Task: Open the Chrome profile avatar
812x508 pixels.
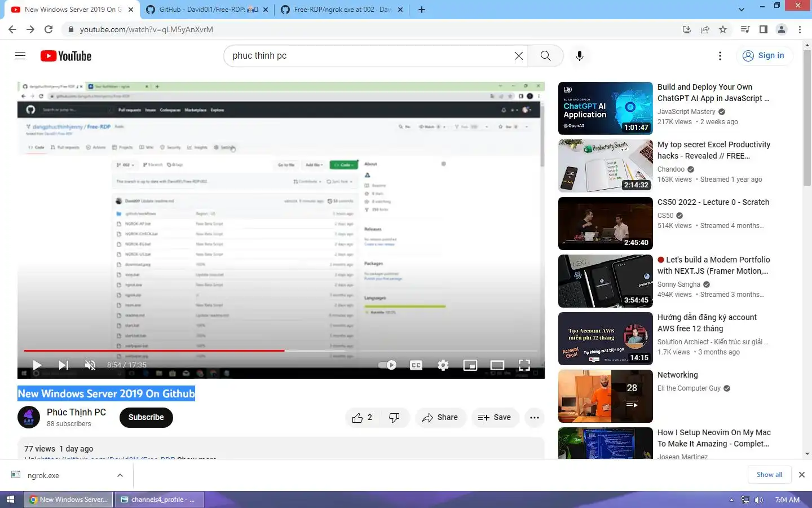Action: tap(782, 29)
